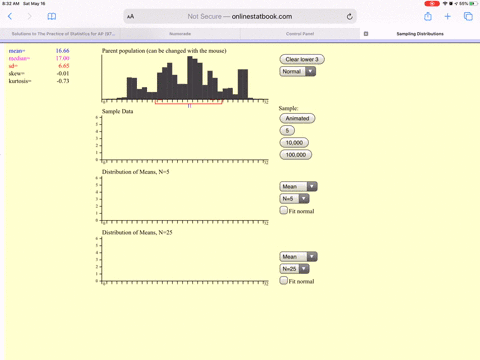Click the sd value 6.65
This screenshot has height=360, width=480.
click(64, 66)
